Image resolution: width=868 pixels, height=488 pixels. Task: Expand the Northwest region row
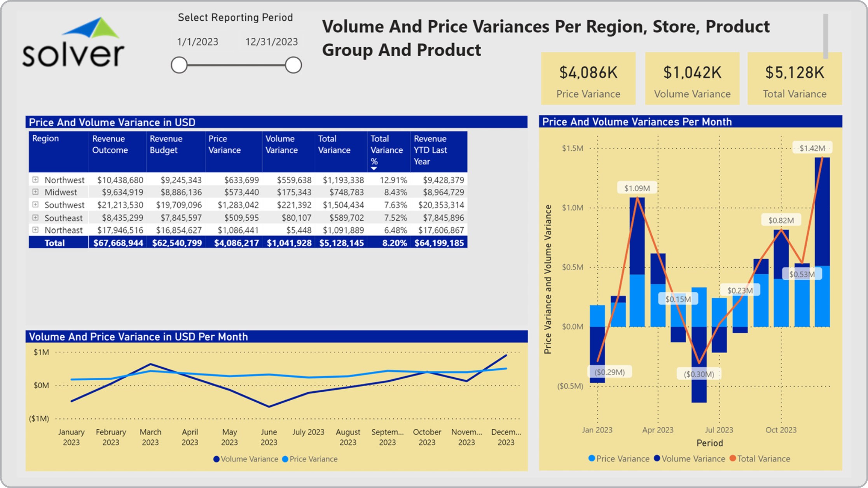[35, 180]
